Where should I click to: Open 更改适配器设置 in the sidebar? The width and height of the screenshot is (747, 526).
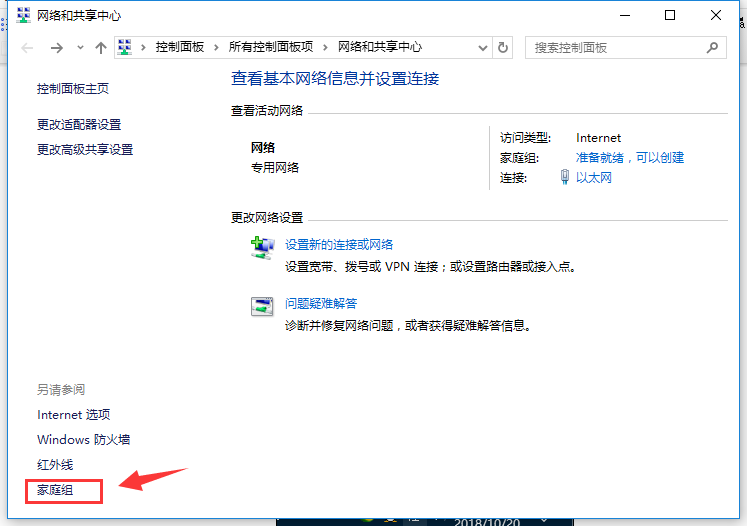79,124
